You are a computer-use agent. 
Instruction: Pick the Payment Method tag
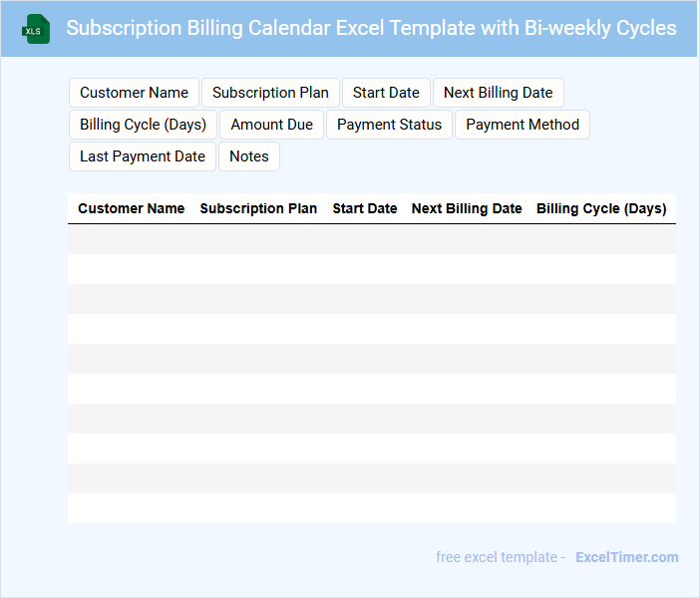pyautogui.click(x=523, y=125)
